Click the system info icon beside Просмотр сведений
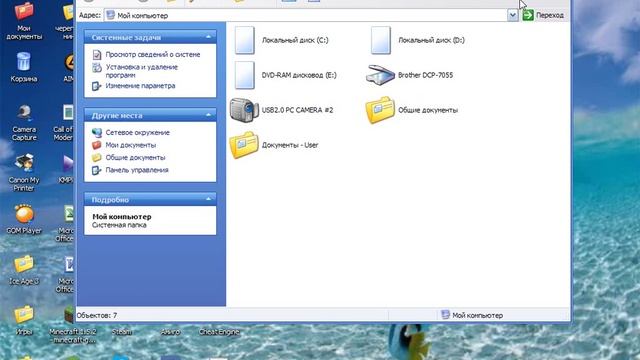Screen dimensions: 640x360 click(97, 54)
